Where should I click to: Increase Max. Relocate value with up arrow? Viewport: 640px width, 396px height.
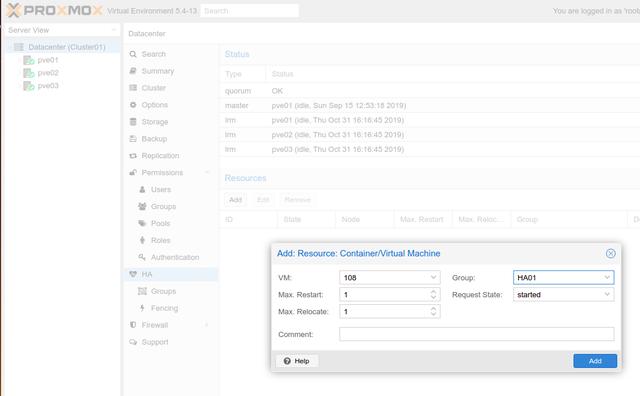point(433,309)
